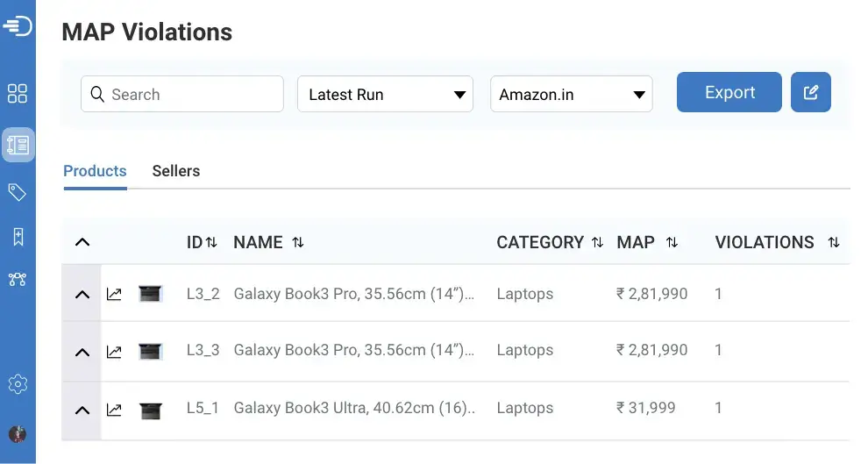View price trend chart for L5_1
This screenshot has width=868, height=464.
click(x=114, y=410)
